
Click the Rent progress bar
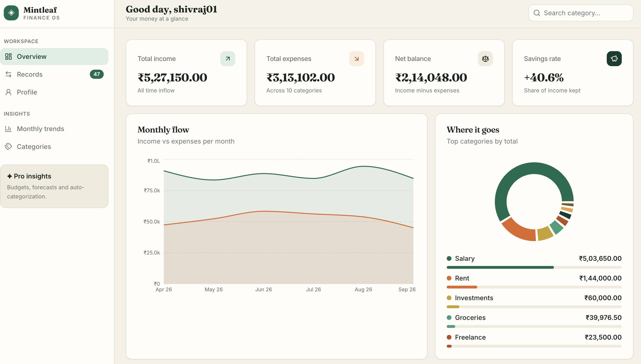click(x=534, y=287)
